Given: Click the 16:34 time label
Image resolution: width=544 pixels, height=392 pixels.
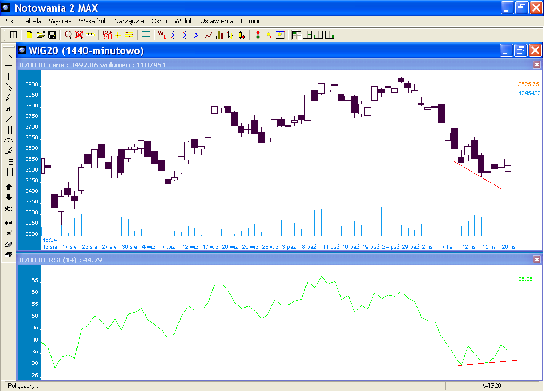Looking at the screenshot, I should click(49, 240).
